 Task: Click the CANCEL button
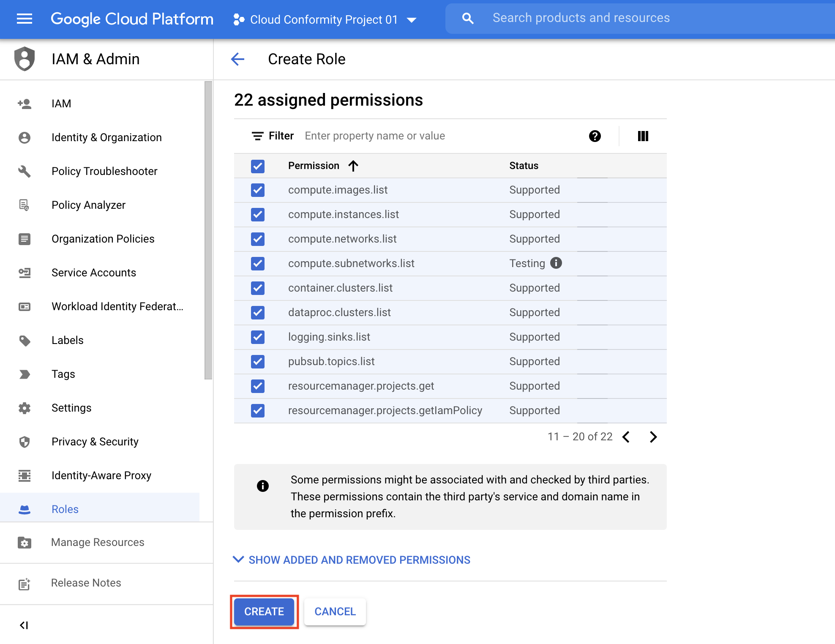point(335,611)
